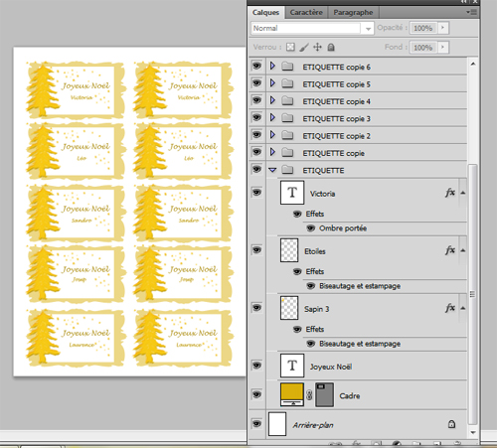Click folder icon of ETIQUETTE copie 5
Image resolution: width=497 pixels, height=448 pixels.
pos(287,83)
